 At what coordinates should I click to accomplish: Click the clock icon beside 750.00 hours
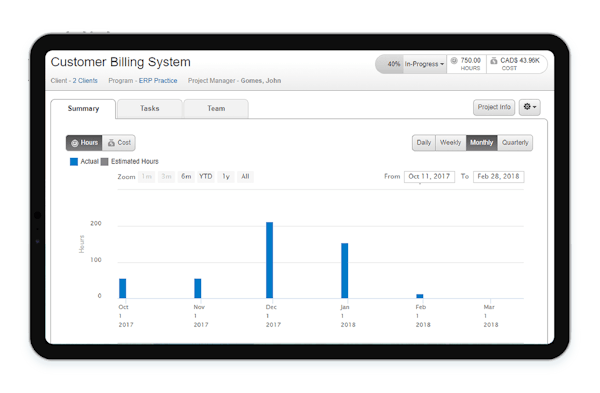(454, 60)
